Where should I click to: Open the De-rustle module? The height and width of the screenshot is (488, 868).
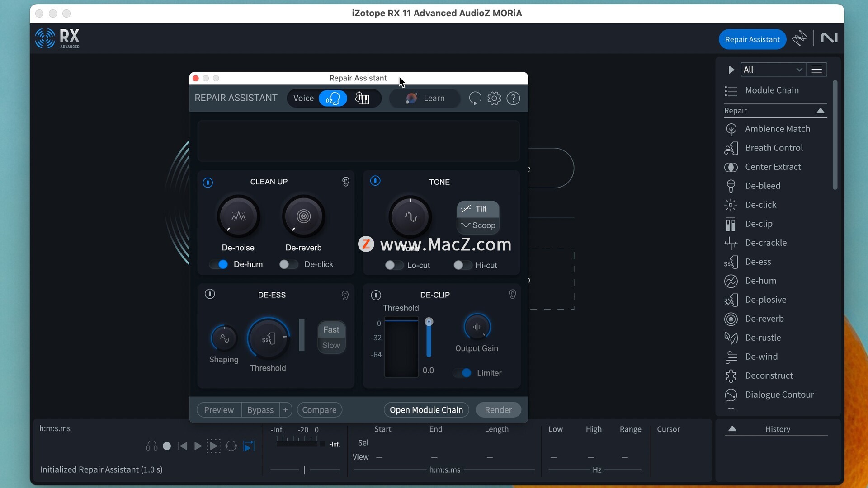(775, 338)
